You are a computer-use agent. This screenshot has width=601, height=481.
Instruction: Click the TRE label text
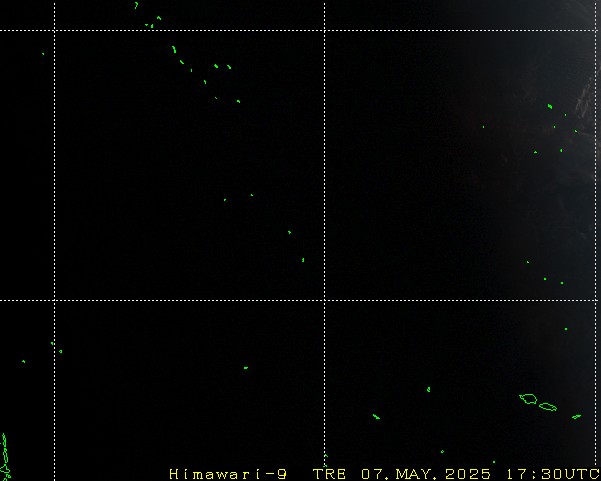[x=330, y=474]
